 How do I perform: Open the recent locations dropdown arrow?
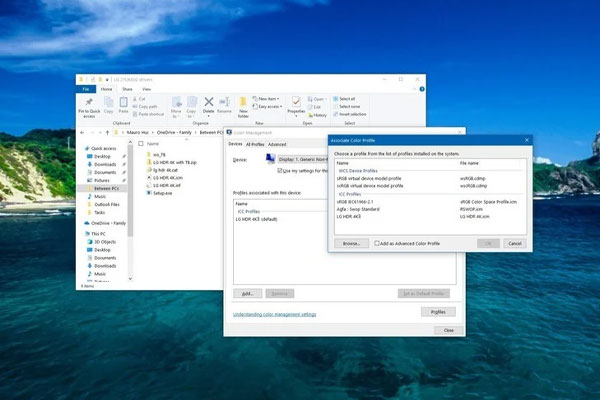tap(100, 132)
